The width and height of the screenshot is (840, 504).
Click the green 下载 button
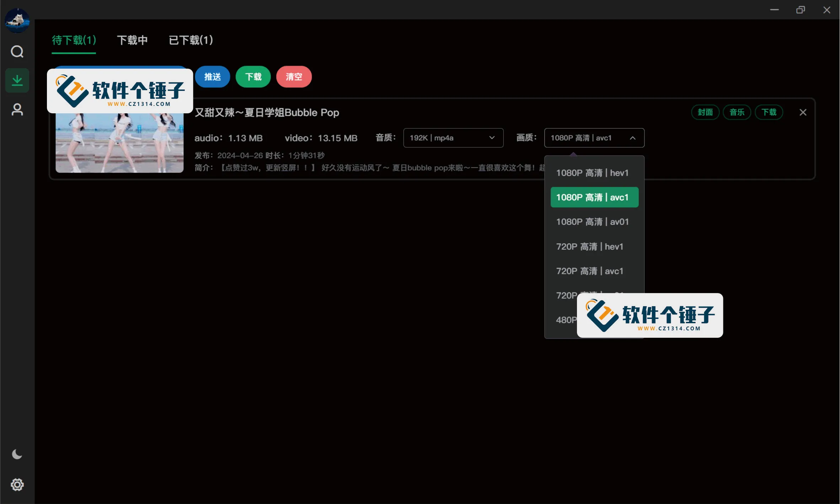pos(253,77)
